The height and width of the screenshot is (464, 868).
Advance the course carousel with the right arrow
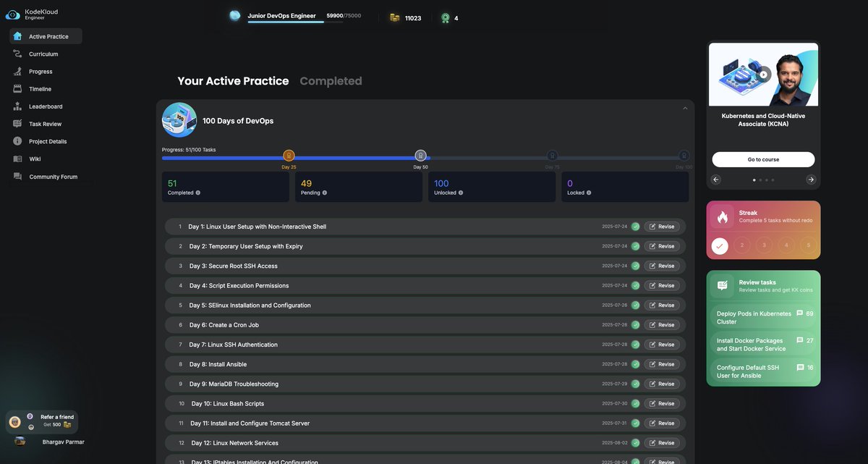pos(810,179)
